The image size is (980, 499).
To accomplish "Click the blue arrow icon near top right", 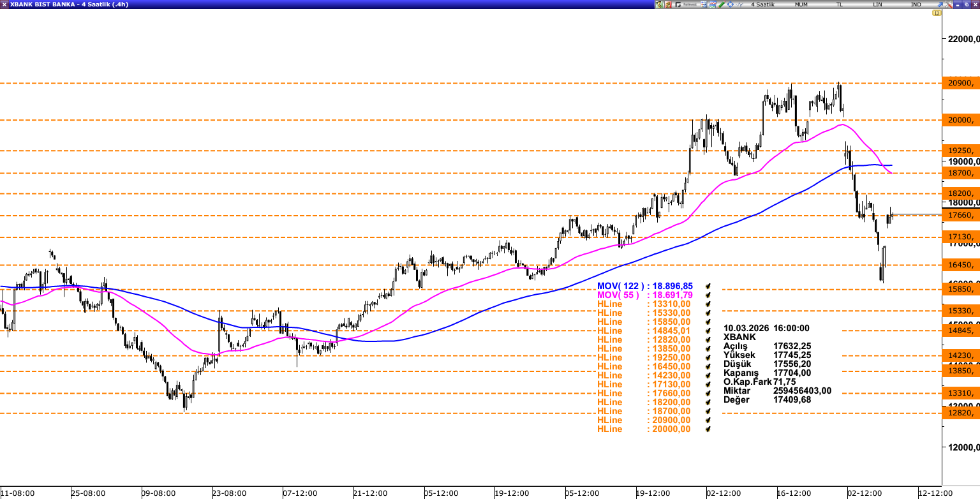I will (x=940, y=4).
